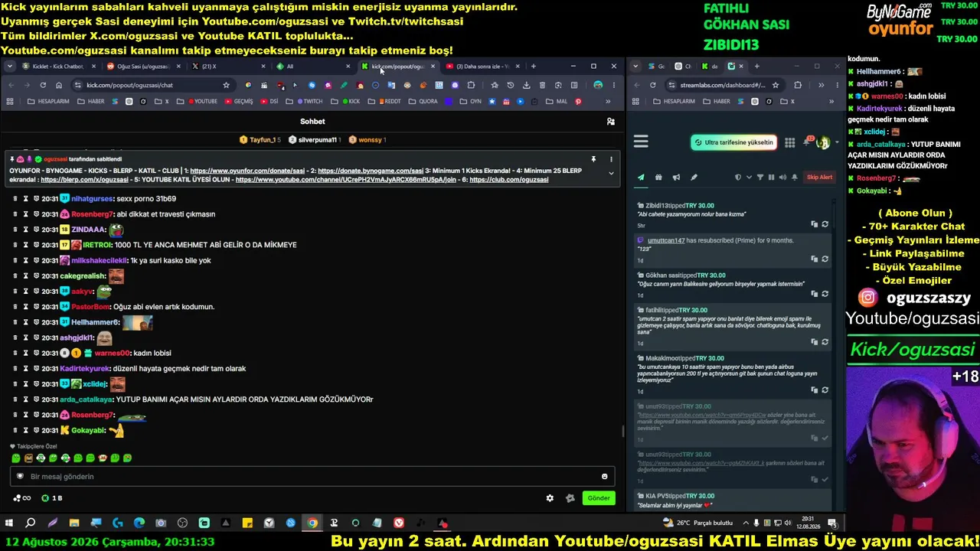Toggle the shield safe mode icon
The image size is (980, 551).
click(738, 178)
